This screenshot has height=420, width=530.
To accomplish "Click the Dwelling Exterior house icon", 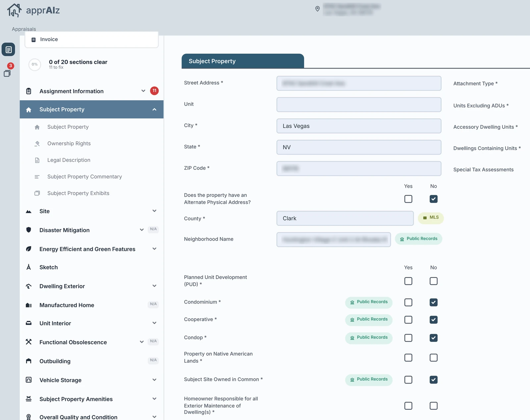I will [x=29, y=286].
